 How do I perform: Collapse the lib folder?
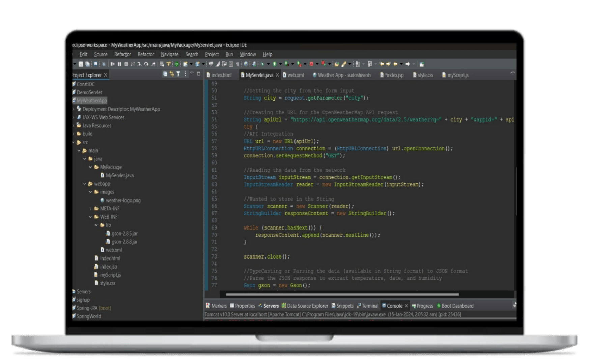click(x=96, y=225)
